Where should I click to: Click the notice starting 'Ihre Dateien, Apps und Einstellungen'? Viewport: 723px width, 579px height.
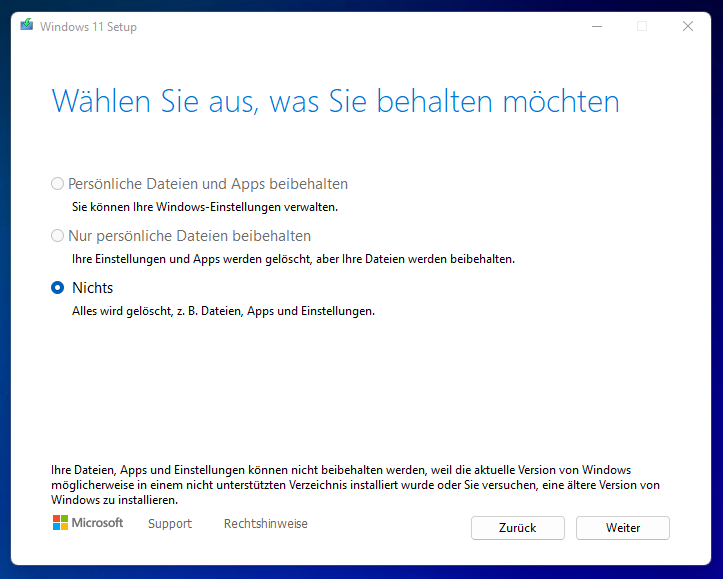(356, 485)
